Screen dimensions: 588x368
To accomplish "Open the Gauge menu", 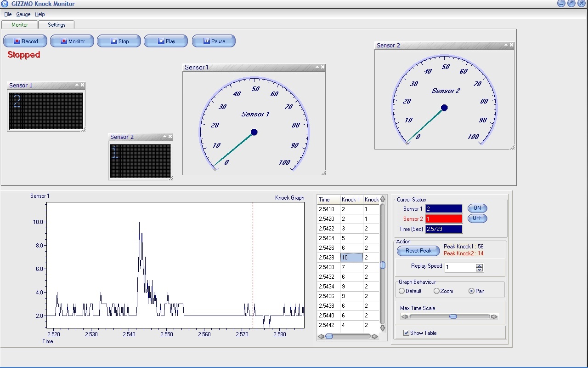I will point(23,14).
